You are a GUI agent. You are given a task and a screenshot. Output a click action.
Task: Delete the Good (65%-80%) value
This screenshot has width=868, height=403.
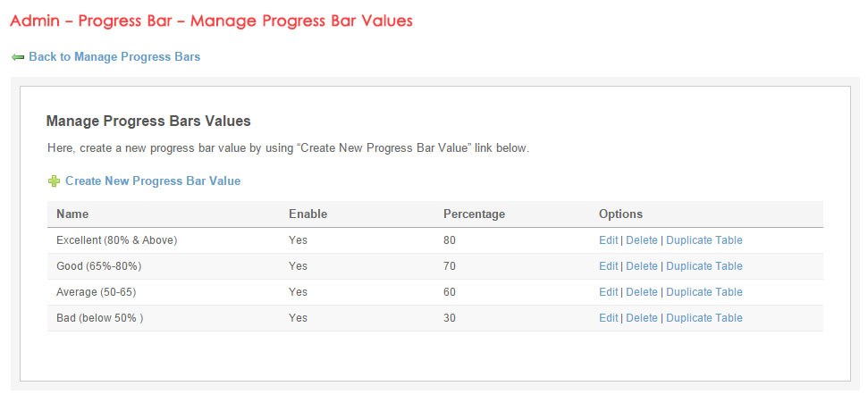point(641,266)
